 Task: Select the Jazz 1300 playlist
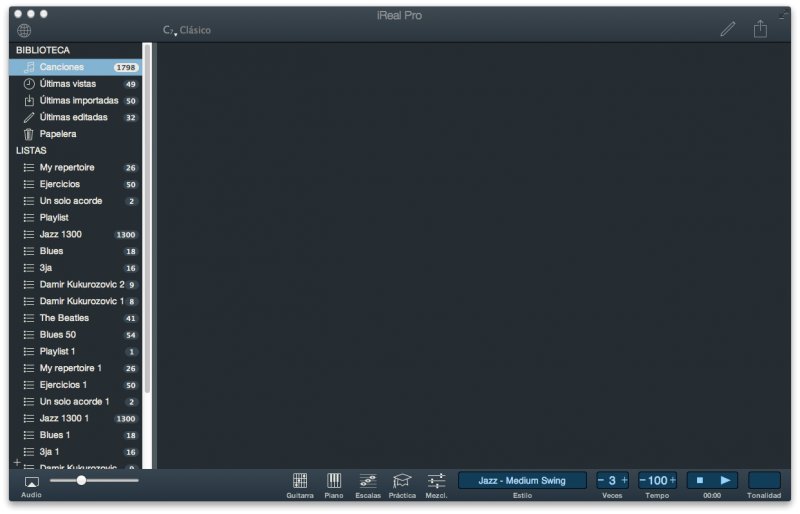tap(61, 234)
